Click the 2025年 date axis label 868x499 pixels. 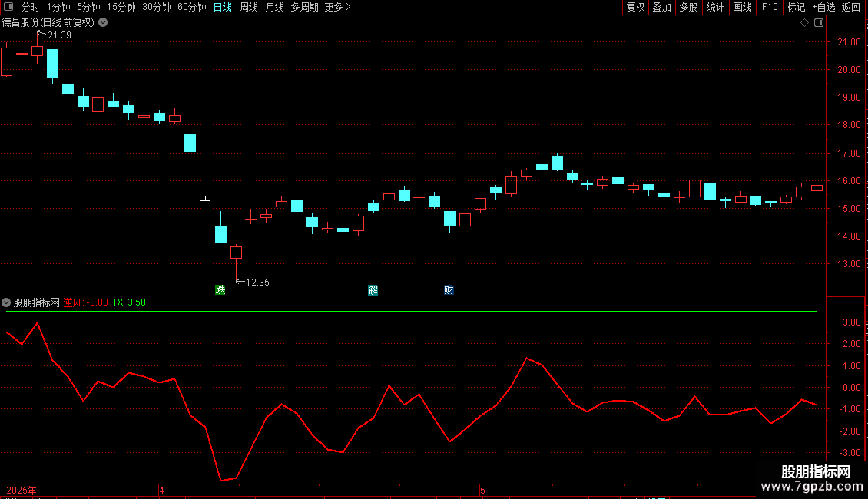coord(22,491)
